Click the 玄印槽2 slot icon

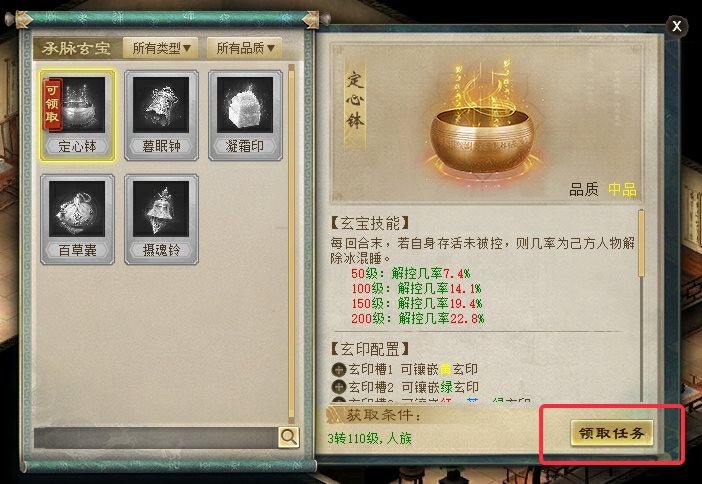tap(339, 387)
